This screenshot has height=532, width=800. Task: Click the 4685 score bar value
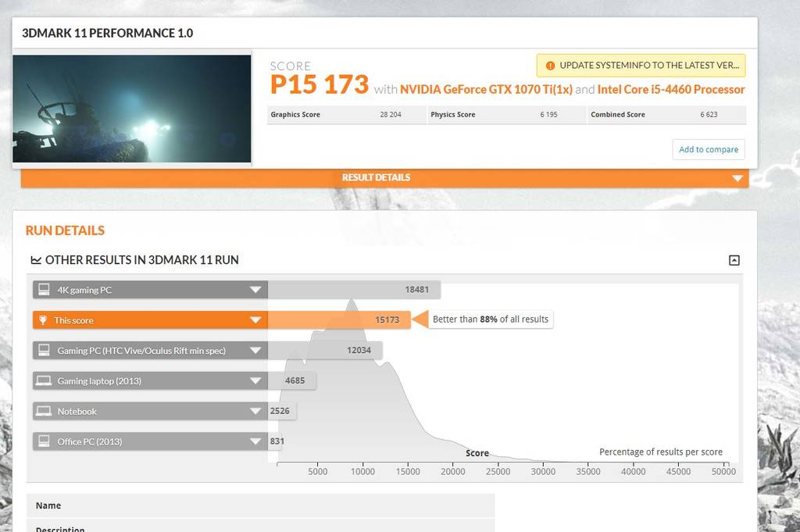295,380
